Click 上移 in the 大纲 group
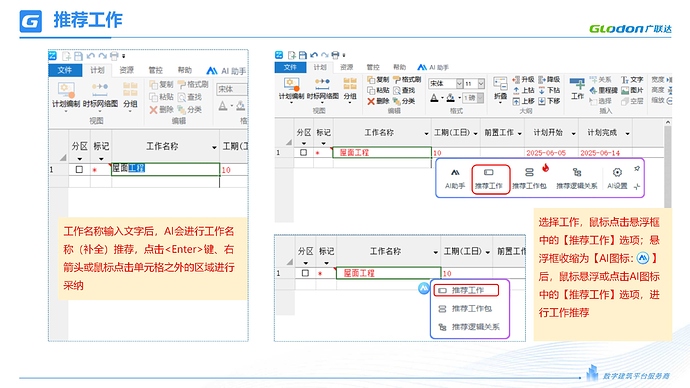Viewport: 690px width, 388px height. point(523,101)
